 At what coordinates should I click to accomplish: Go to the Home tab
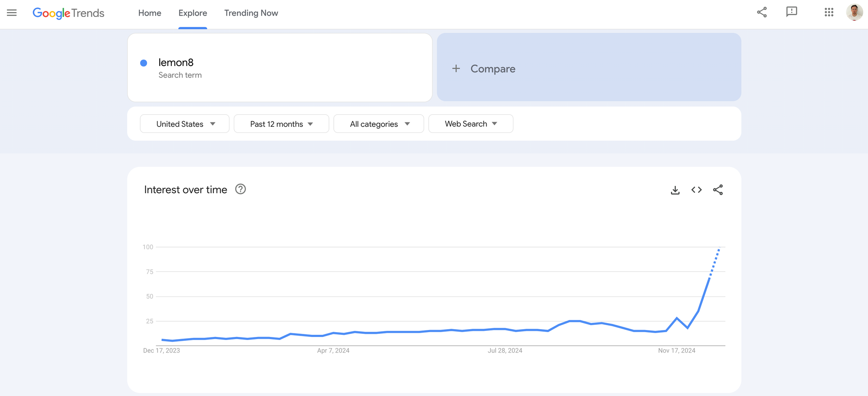[150, 13]
